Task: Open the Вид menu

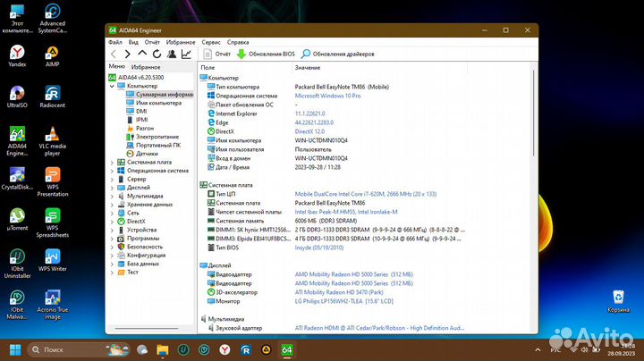Action: [x=133, y=42]
